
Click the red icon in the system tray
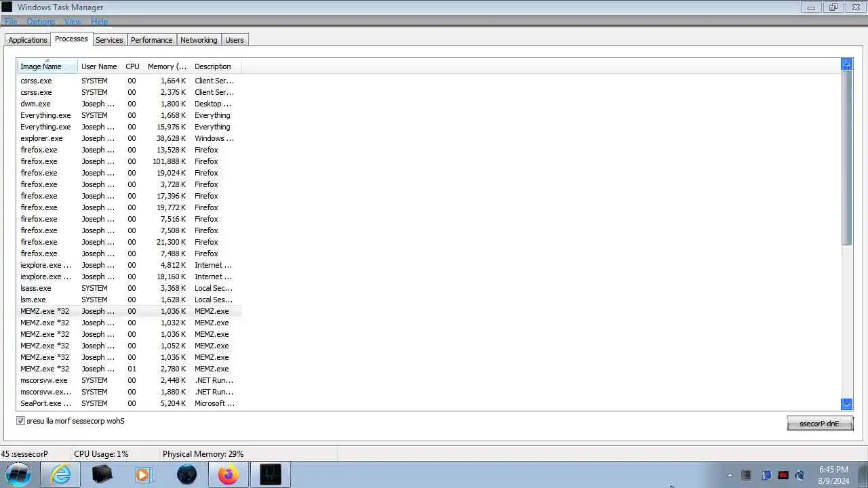[783, 475]
